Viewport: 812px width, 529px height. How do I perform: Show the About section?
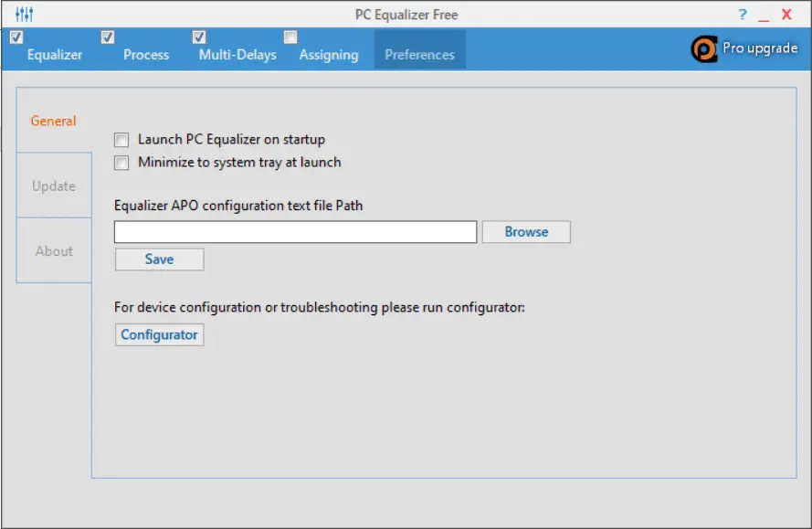click(54, 250)
